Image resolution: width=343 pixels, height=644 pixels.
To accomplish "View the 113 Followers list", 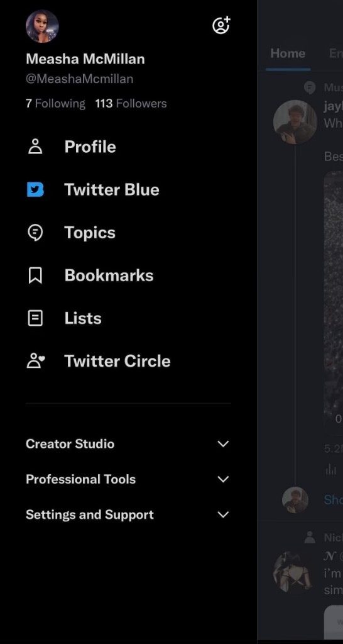I will point(131,104).
